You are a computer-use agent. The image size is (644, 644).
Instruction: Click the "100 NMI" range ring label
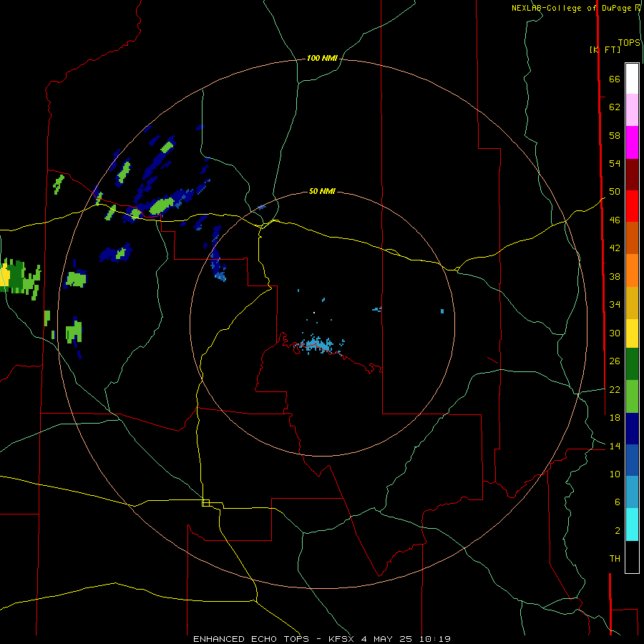(322, 59)
